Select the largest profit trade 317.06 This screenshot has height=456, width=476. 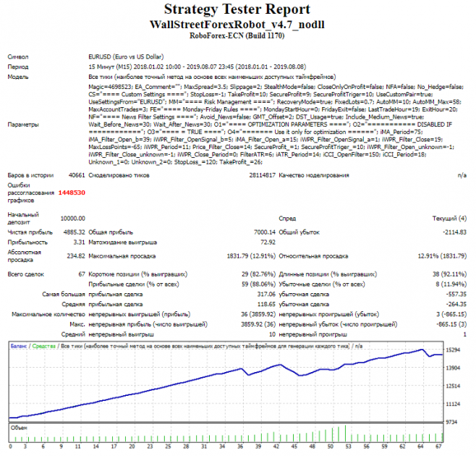coord(266,295)
